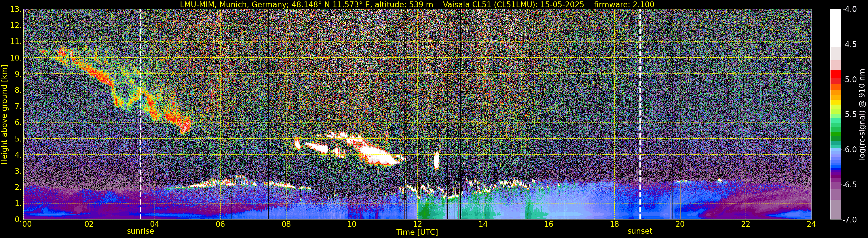868x238 pixels.
Task: Click the '16' tick on the time axis
Action: click(x=548, y=224)
